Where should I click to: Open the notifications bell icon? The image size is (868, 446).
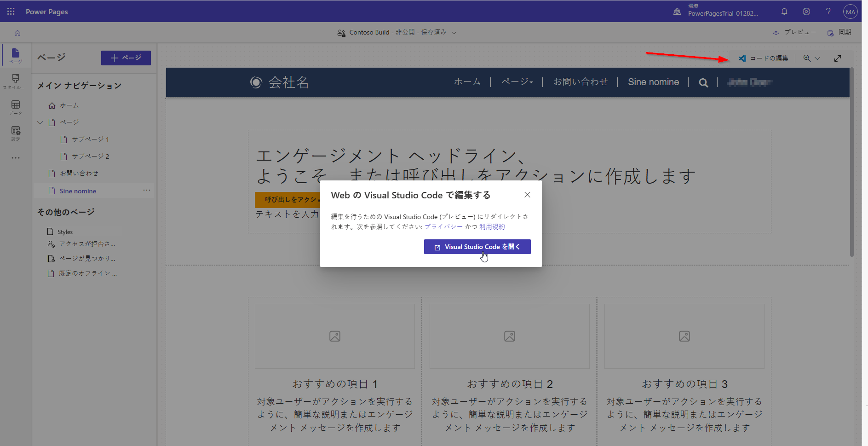pyautogui.click(x=784, y=12)
